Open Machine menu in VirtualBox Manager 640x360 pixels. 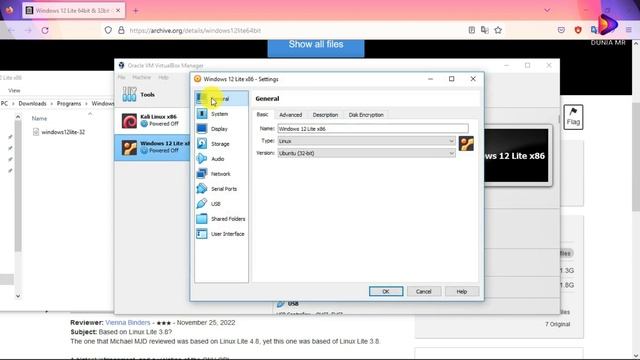click(141, 77)
